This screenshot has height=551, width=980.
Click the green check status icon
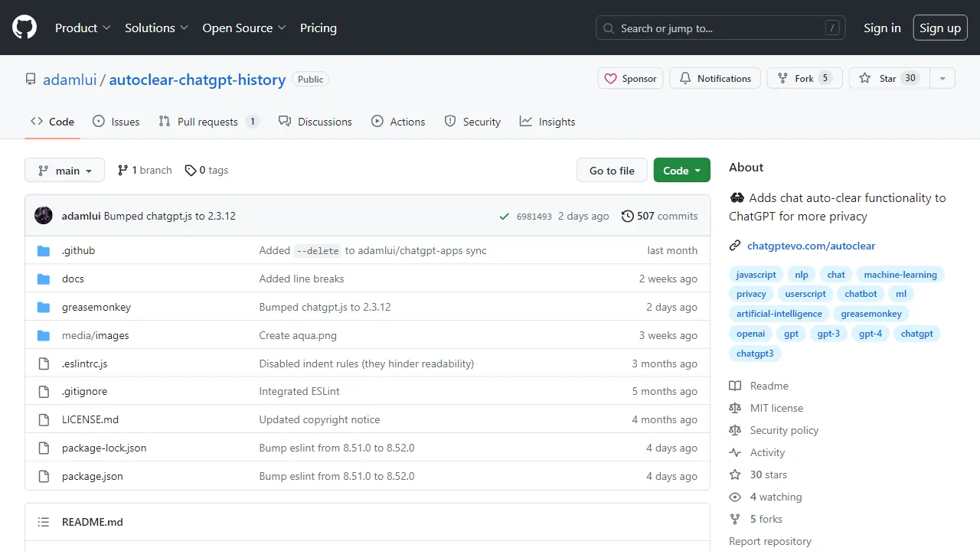click(x=504, y=217)
